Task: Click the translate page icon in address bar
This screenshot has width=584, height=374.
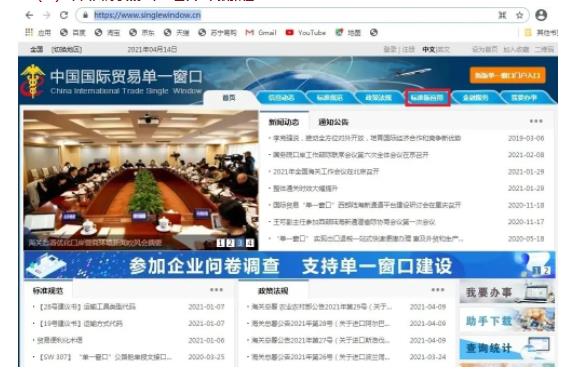Action: (x=502, y=15)
